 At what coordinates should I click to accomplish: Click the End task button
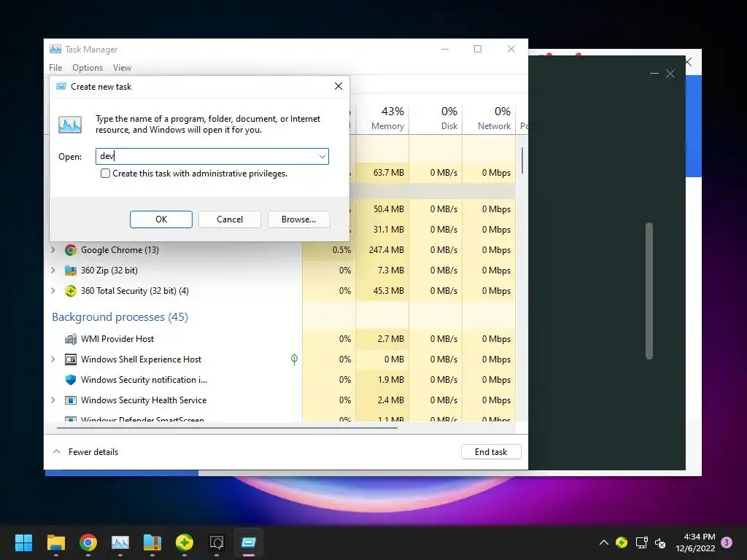pyautogui.click(x=491, y=452)
